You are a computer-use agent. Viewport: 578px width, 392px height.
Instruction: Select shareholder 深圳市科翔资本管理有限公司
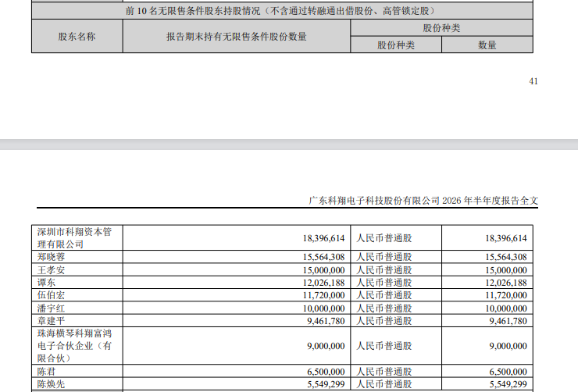[x=74, y=238]
